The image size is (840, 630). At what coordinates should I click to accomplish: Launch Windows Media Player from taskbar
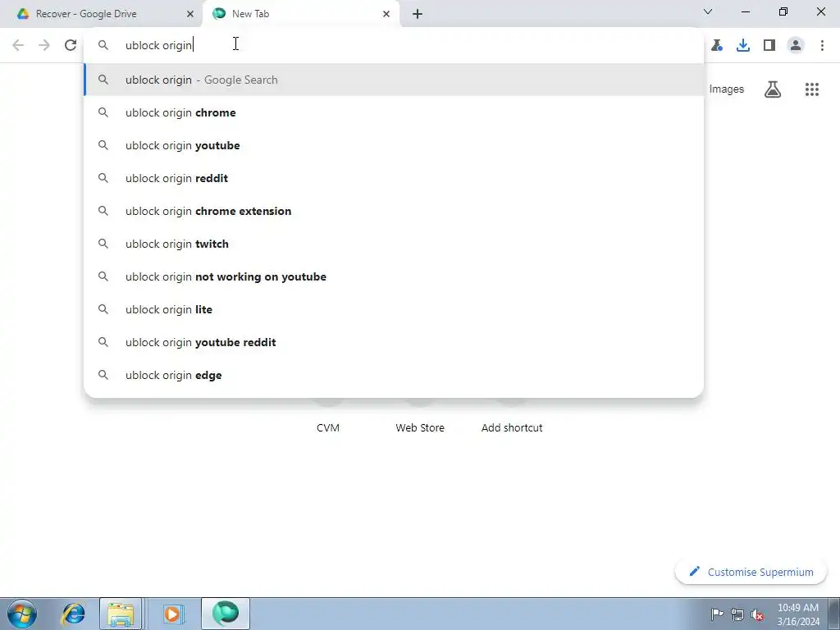pyautogui.click(x=172, y=614)
